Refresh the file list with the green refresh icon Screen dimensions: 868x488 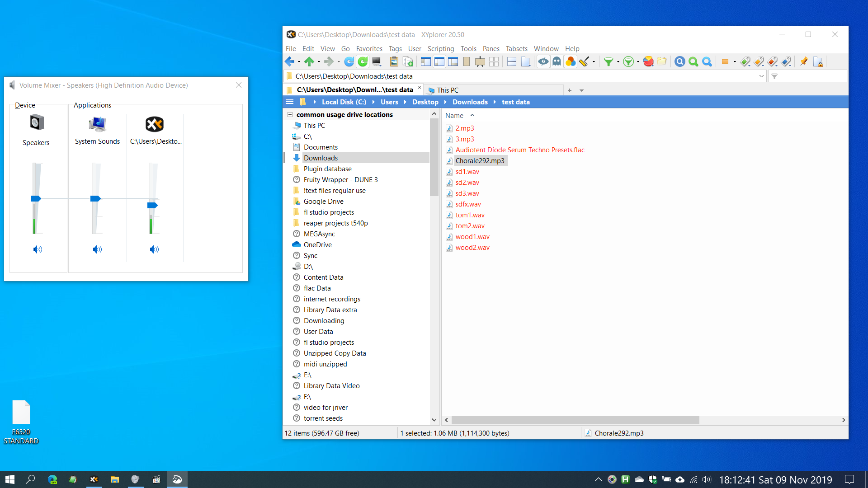point(363,61)
